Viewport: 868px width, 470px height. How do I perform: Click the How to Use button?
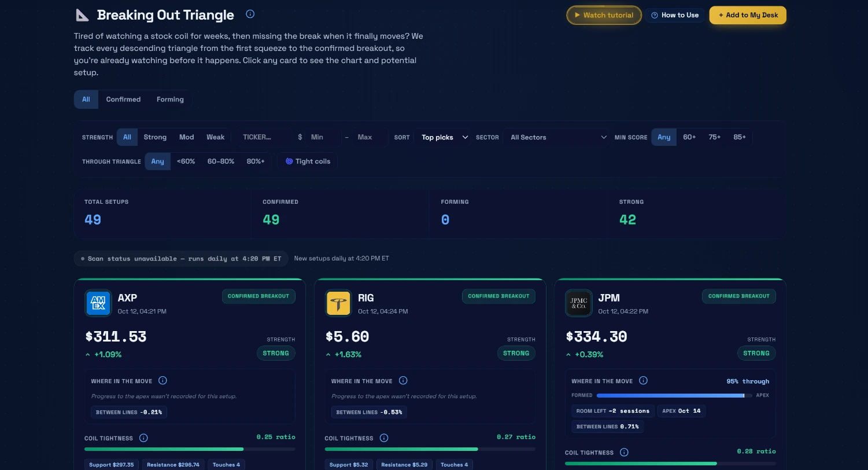point(675,15)
